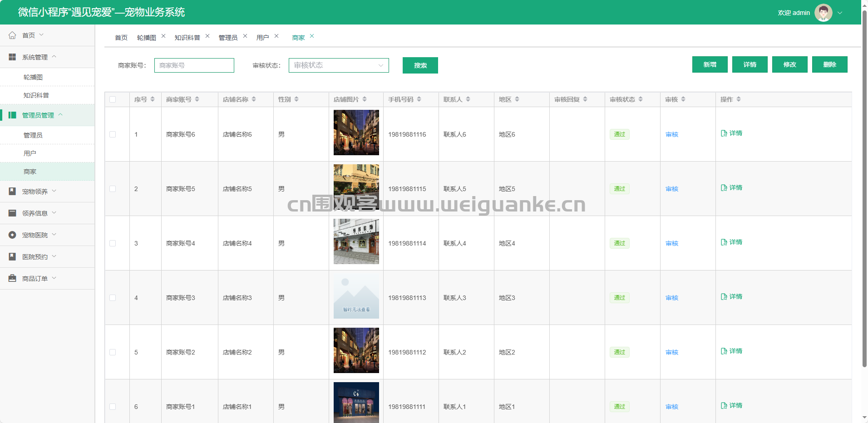The height and width of the screenshot is (423, 868).
Task: Switch to the 用户 tab
Action: (x=262, y=38)
